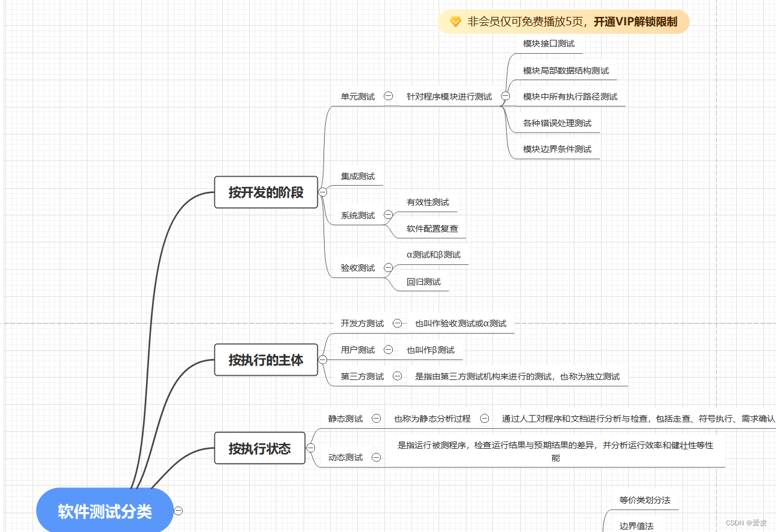Viewport: 776px width, 532px height.
Task: Select the 也称为静态分析过程 node
Action: coord(432,419)
